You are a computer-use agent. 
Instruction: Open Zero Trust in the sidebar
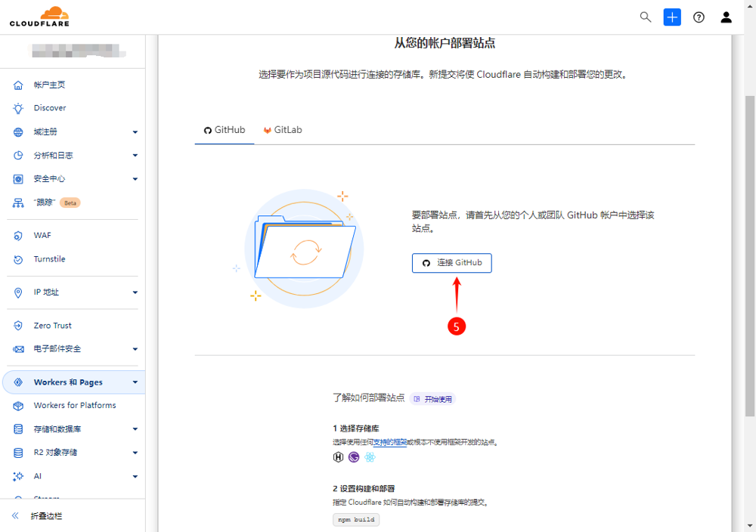pyautogui.click(x=52, y=326)
